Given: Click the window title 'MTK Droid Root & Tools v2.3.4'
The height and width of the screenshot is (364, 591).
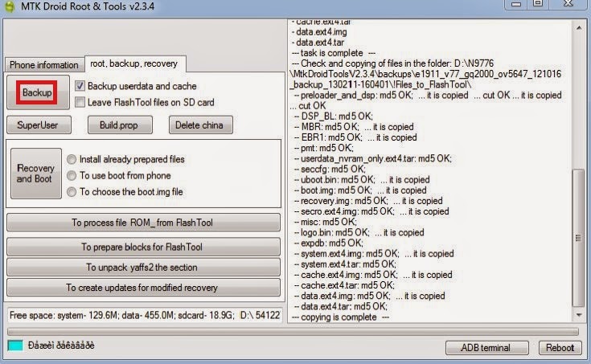Looking at the screenshot, I should (88, 6).
